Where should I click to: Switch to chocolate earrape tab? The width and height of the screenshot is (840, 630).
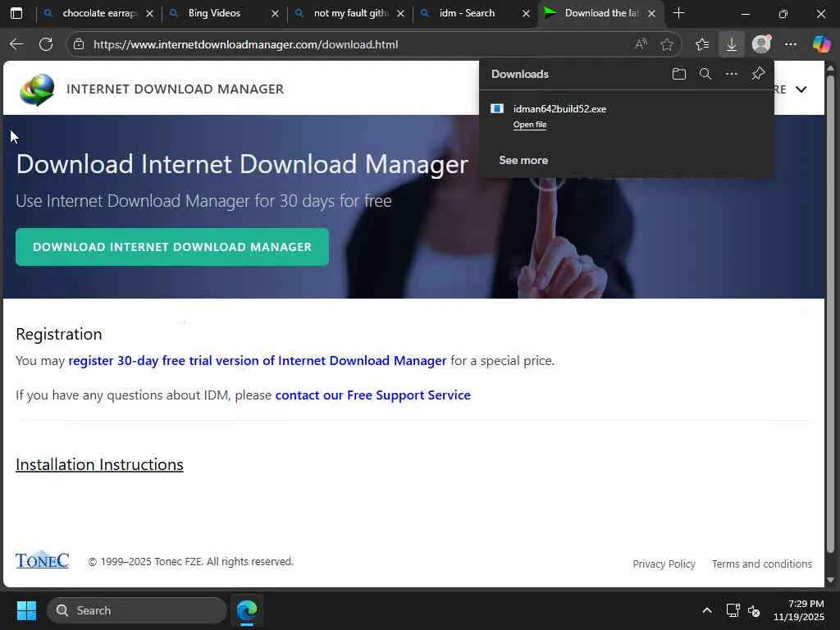click(x=99, y=13)
